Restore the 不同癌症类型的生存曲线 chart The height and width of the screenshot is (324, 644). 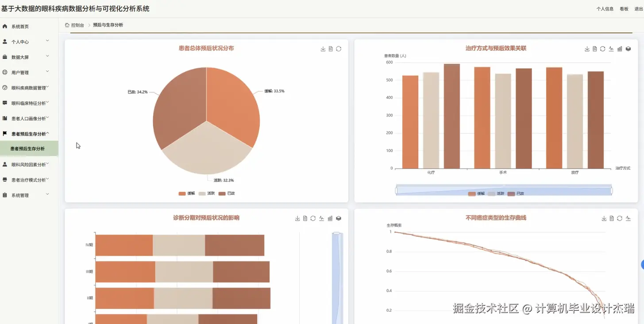point(620,218)
